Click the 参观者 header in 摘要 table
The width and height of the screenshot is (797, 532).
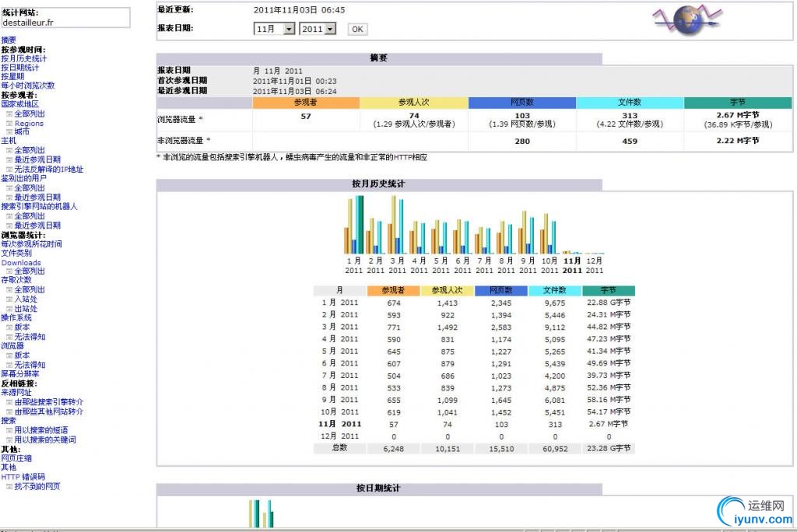coord(306,103)
